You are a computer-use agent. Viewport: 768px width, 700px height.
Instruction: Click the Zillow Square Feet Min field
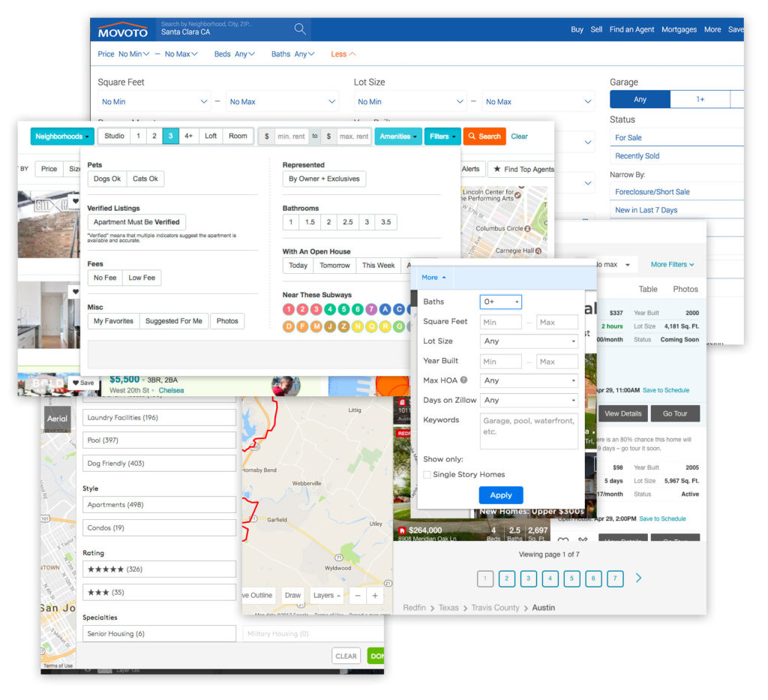pos(500,322)
